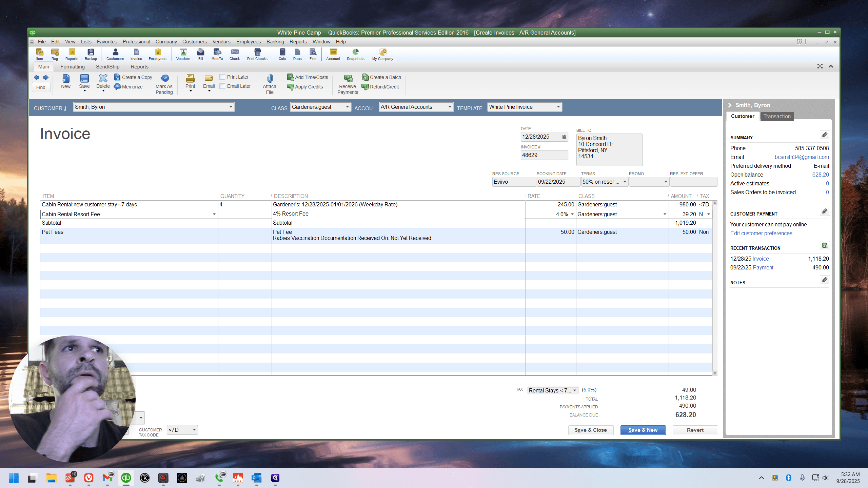Go to previous invoice with back arrow
The image size is (868, 488).
click(36, 77)
